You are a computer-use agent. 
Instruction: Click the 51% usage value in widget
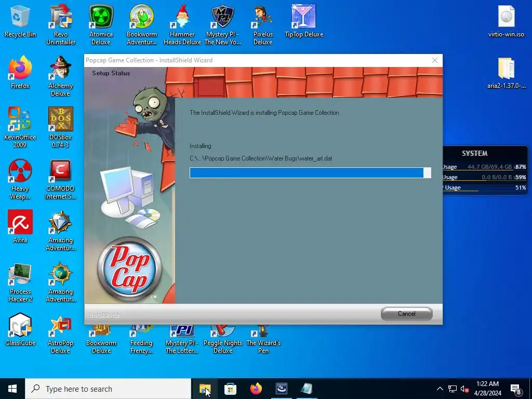pyautogui.click(x=521, y=188)
